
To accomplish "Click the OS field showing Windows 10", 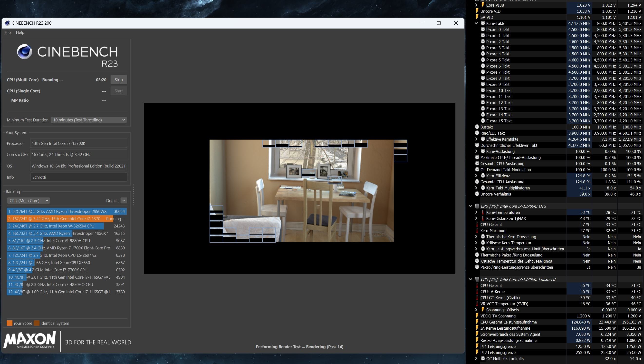I will pos(78,166).
